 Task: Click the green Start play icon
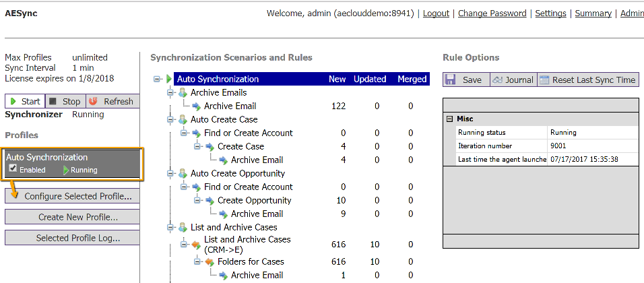pos(13,102)
